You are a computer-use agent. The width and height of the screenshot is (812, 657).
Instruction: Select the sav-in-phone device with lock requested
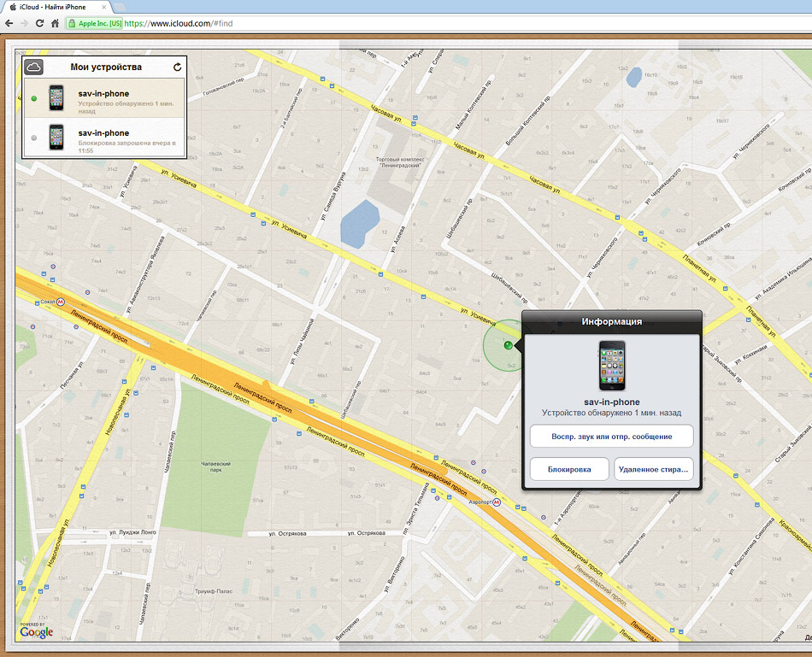pos(104,138)
